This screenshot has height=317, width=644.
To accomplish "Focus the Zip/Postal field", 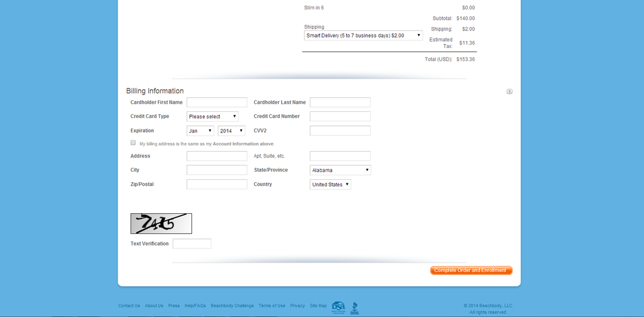I will tap(217, 184).
